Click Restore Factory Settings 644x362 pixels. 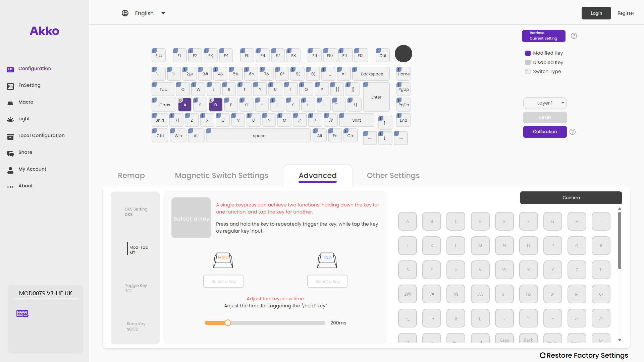pyautogui.click(x=584, y=355)
